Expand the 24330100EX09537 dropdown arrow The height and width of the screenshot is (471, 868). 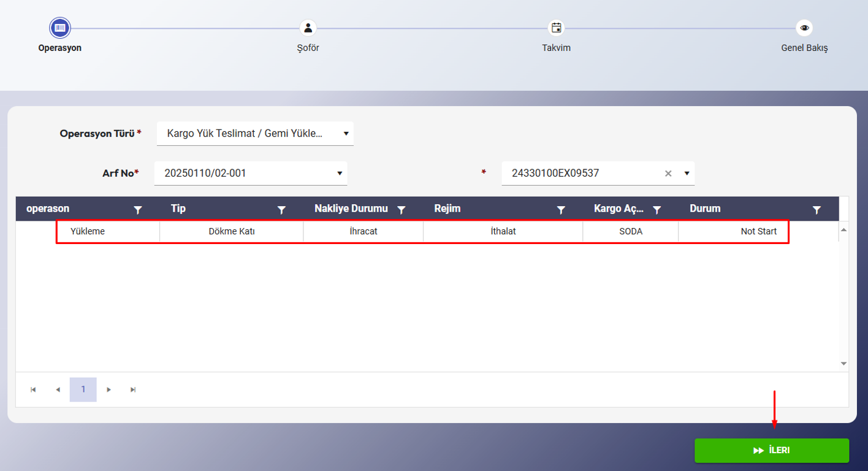(x=687, y=174)
